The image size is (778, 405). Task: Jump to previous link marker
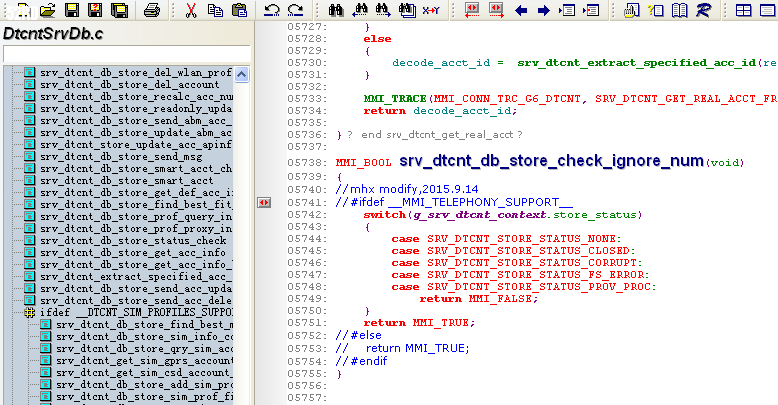(472, 9)
